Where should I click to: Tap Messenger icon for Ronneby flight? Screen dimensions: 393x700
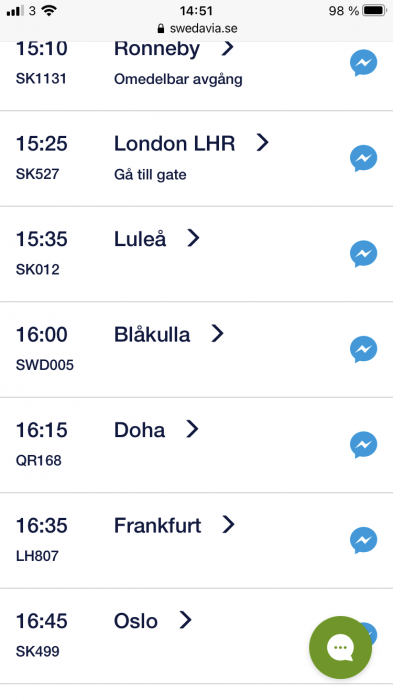click(364, 63)
